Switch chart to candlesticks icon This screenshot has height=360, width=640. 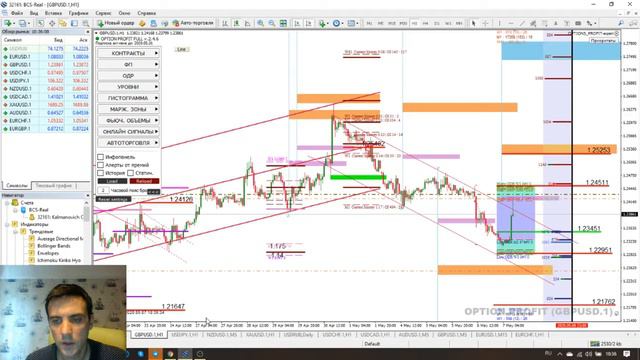(x=236, y=23)
